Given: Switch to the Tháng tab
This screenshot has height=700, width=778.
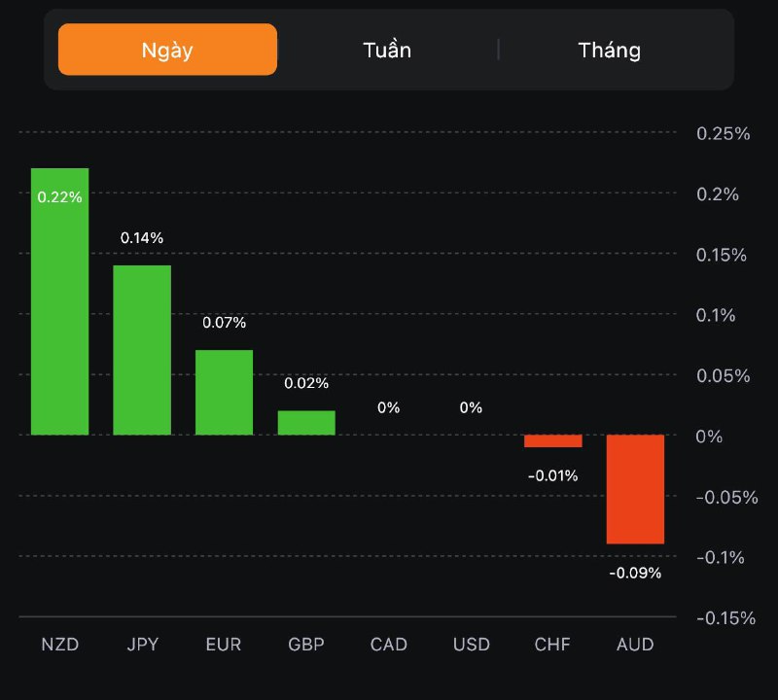Looking at the screenshot, I should click(610, 50).
